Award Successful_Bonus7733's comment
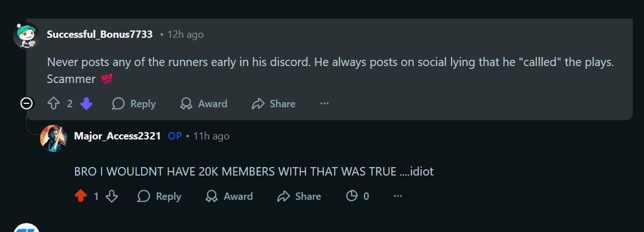644x232 pixels. 203,104
